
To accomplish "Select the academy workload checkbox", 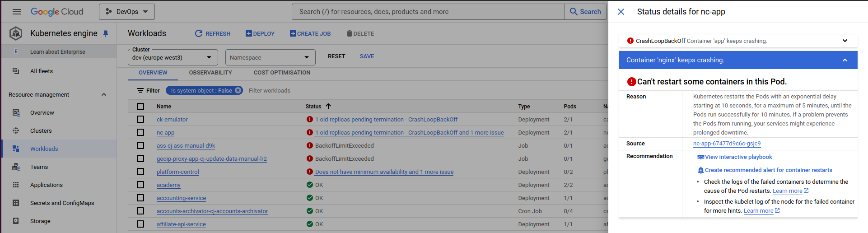I will pos(140,185).
